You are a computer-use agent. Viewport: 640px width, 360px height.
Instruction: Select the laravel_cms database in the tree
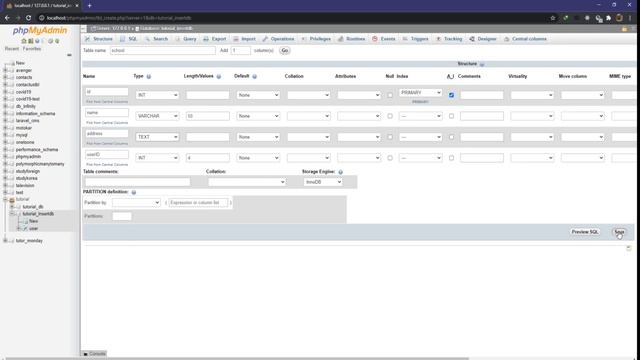27,121
